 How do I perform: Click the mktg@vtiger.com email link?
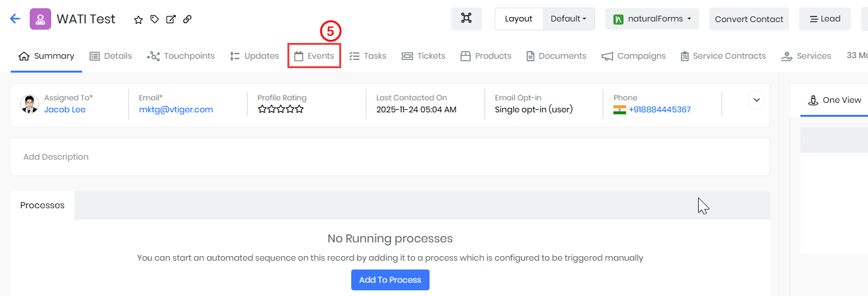coord(176,110)
